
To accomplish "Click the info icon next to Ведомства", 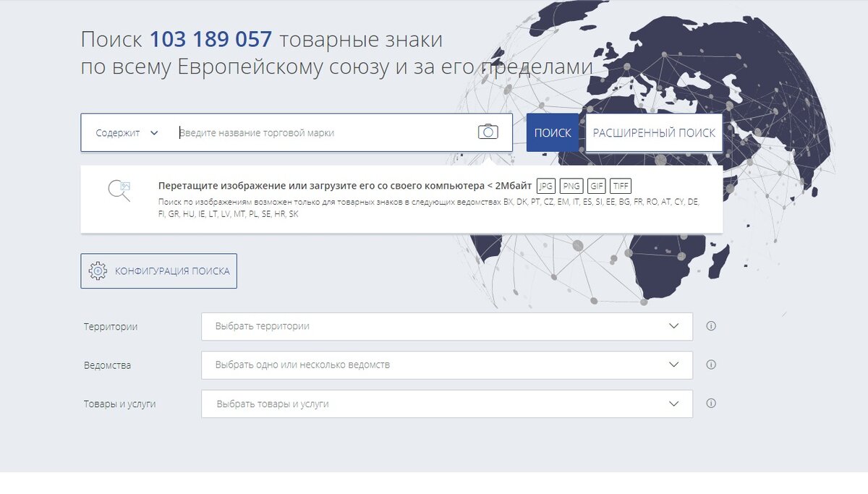I will point(710,365).
